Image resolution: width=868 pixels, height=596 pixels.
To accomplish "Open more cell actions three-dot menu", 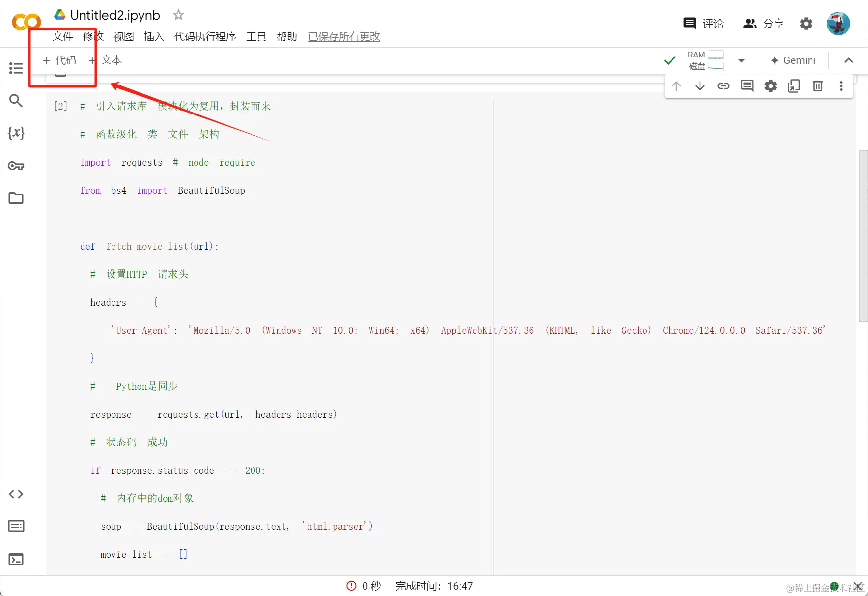I will pyautogui.click(x=841, y=86).
